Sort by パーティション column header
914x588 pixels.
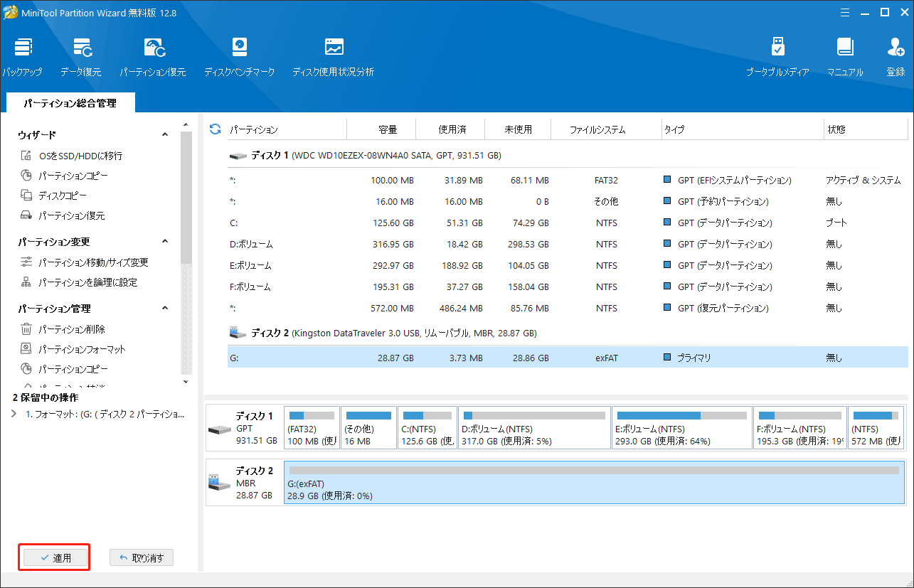286,129
